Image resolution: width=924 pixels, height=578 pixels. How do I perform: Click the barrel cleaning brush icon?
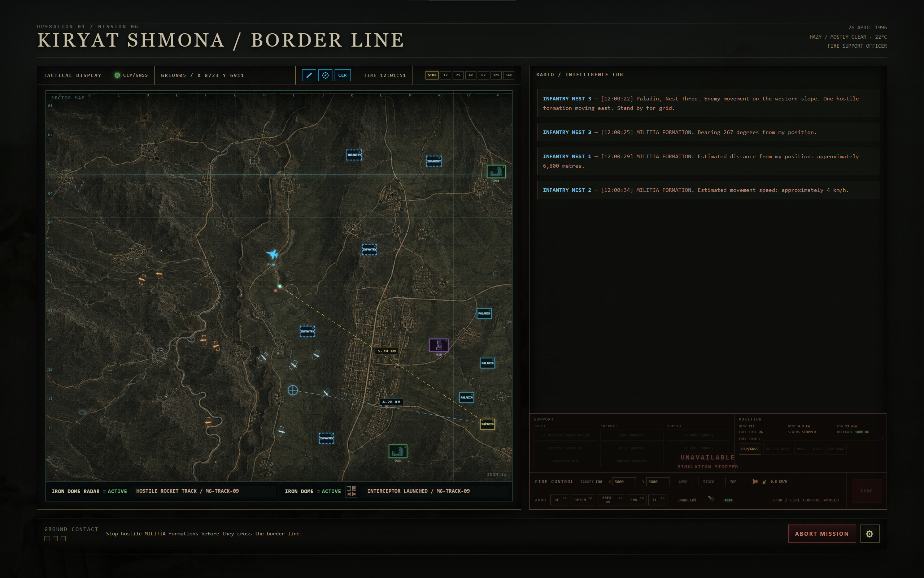[711, 499]
